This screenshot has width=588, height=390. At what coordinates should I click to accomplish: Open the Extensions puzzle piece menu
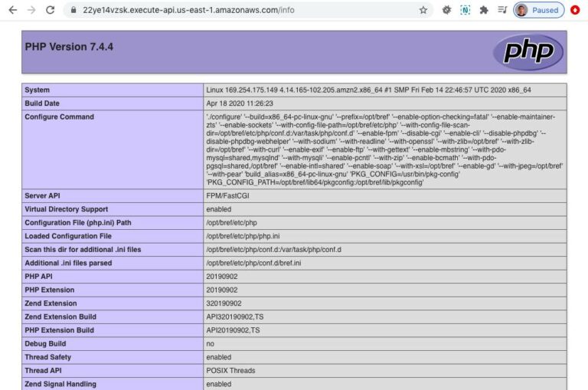[x=484, y=10]
